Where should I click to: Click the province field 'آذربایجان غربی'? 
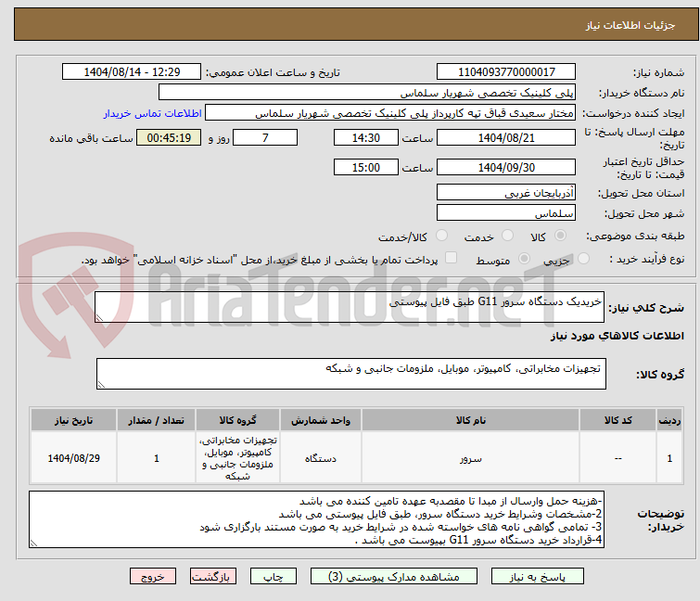coord(506,192)
